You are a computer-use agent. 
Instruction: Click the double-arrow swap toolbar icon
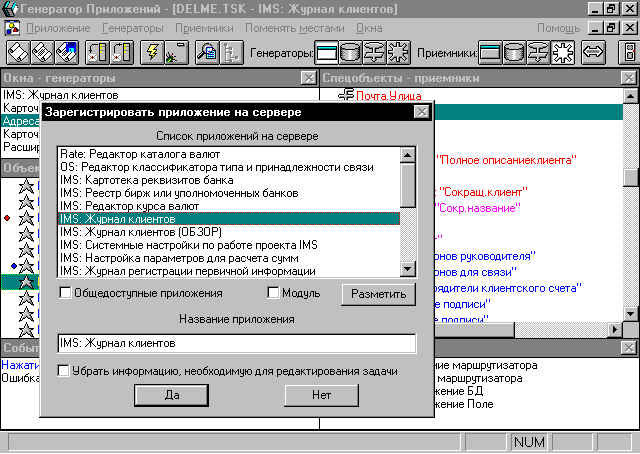(x=592, y=52)
